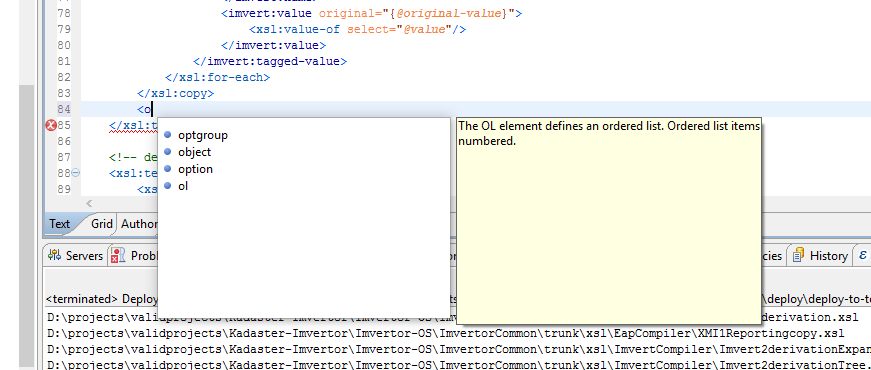Insert the ol element suggestion
The height and width of the screenshot is (370, 871).
click(x=183, y=186)
